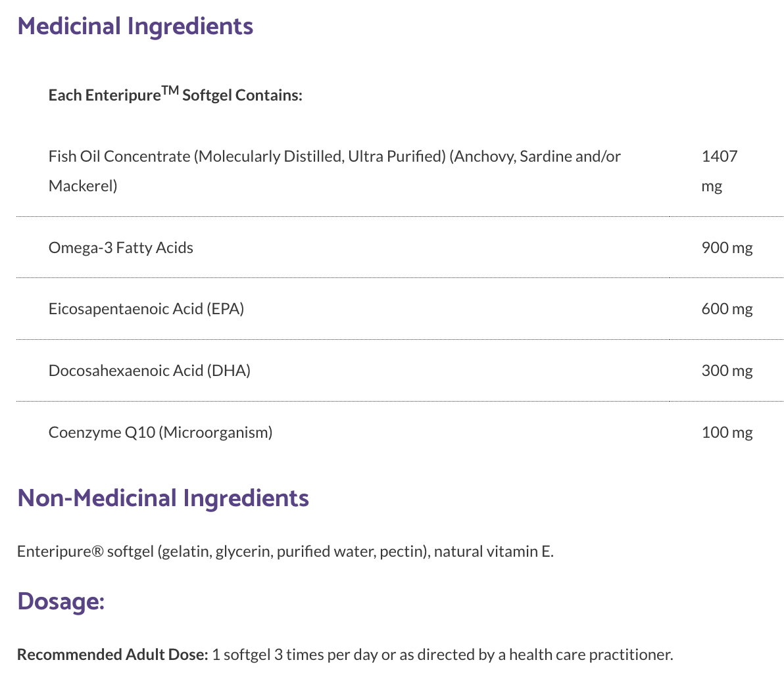Click the 'health care practitioner' phrase
Image resolution: width=784 pixels, height=681 pixels.
tap(591, 655)
